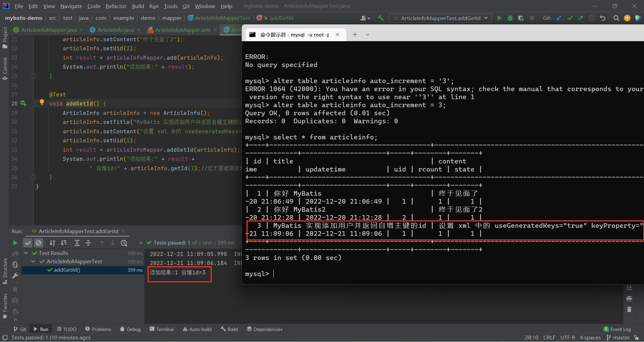Click the orange update arrow icon
Viewport: 644px width, 342px height.
click(x=627, y=18)
